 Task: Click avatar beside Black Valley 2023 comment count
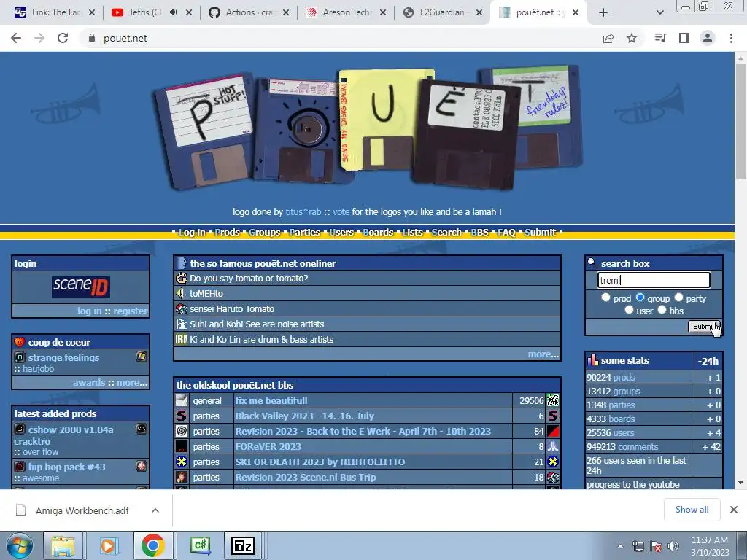[553, 416]
